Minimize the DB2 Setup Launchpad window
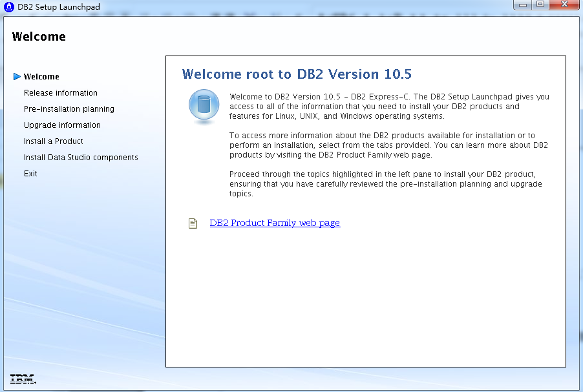Viewport: 583px width, 392px height. tap(522, 5)
